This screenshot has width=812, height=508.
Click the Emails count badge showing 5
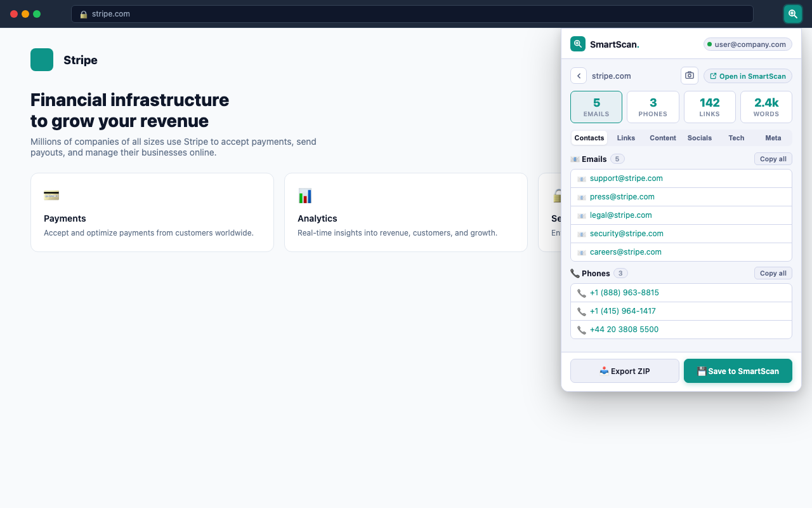617,159
